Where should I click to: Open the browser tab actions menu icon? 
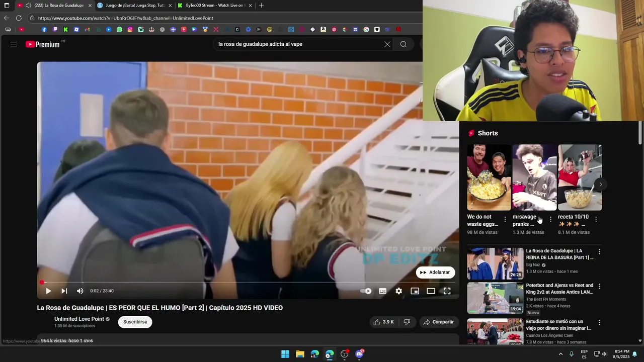(7, 6)
